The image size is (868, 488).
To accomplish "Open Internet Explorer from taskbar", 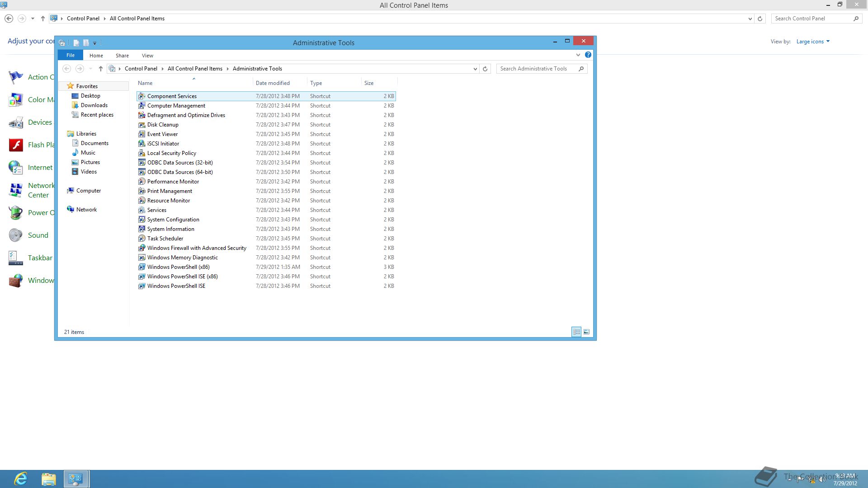I will pyautogui.click(x=21, y=479).
